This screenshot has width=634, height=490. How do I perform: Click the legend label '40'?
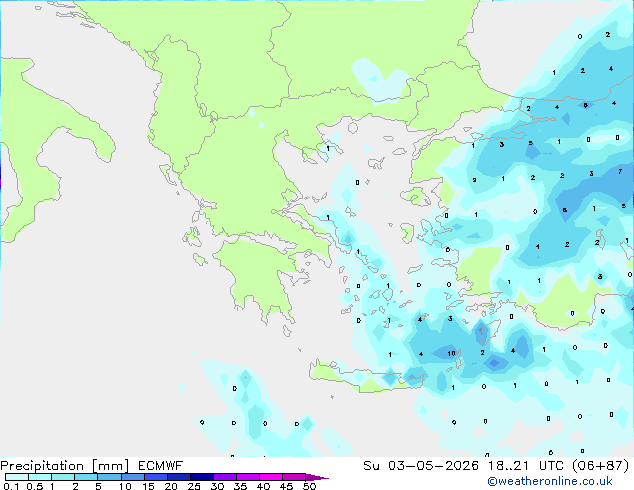[x=263, y=486]
